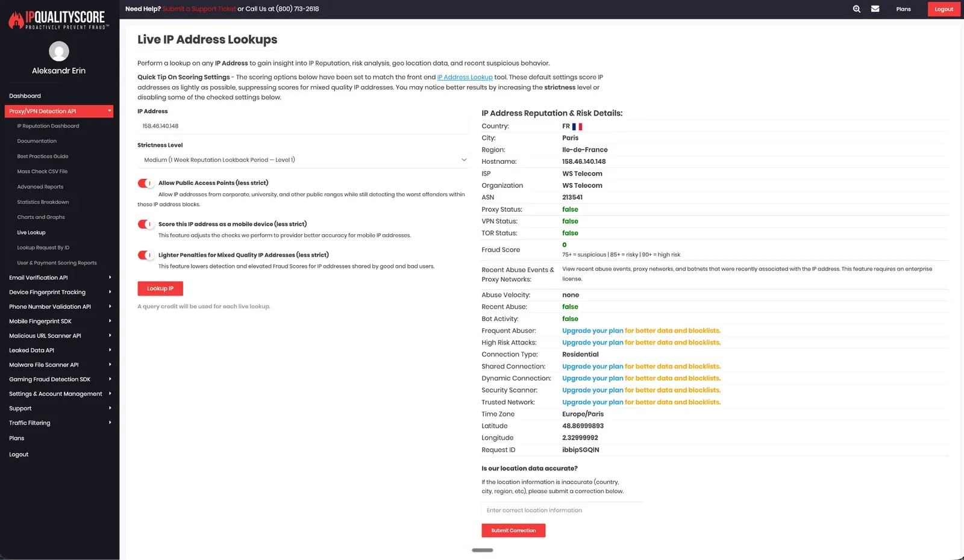Click the Latitude value 48.86999893
This screenshot has width=964, height=560.
pos(583,426)
